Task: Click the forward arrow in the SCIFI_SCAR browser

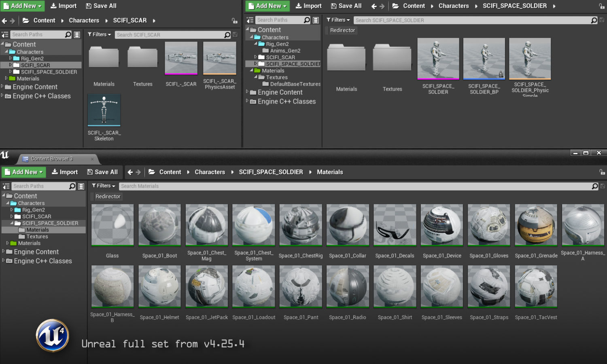Action: [12, 21]
